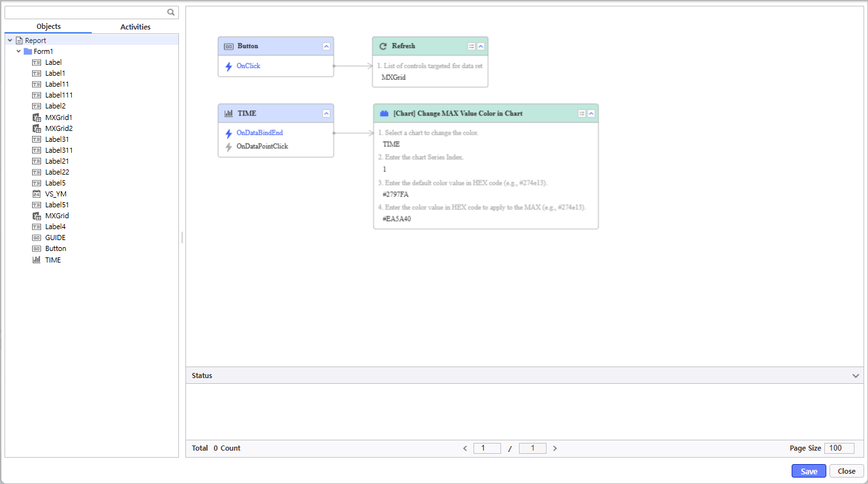Click the list options icon on the Chart activity node
Viewport: 868px width, 484px height.
pos(581,114)
